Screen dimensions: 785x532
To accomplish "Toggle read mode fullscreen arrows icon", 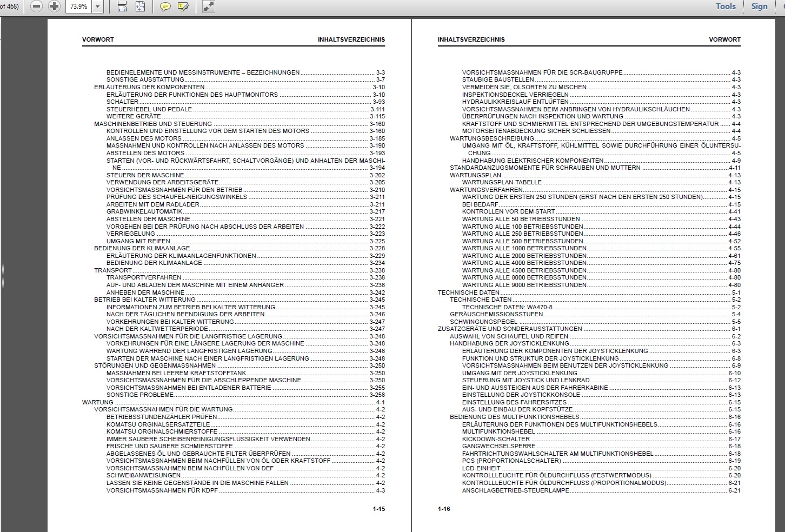I will 208,6.
